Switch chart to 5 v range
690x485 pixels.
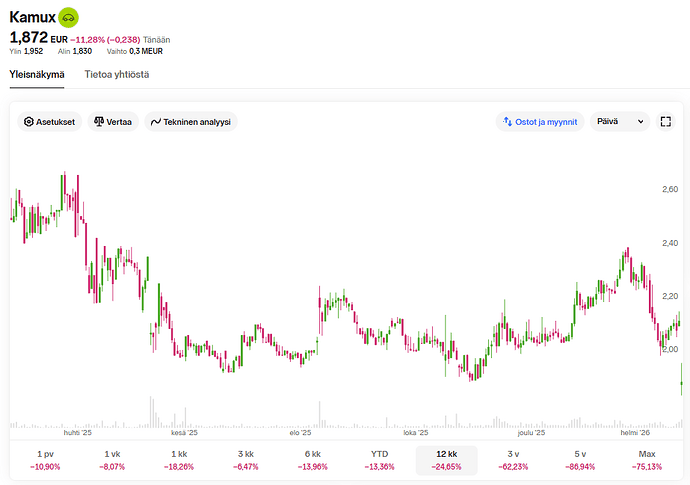(580, 460)
